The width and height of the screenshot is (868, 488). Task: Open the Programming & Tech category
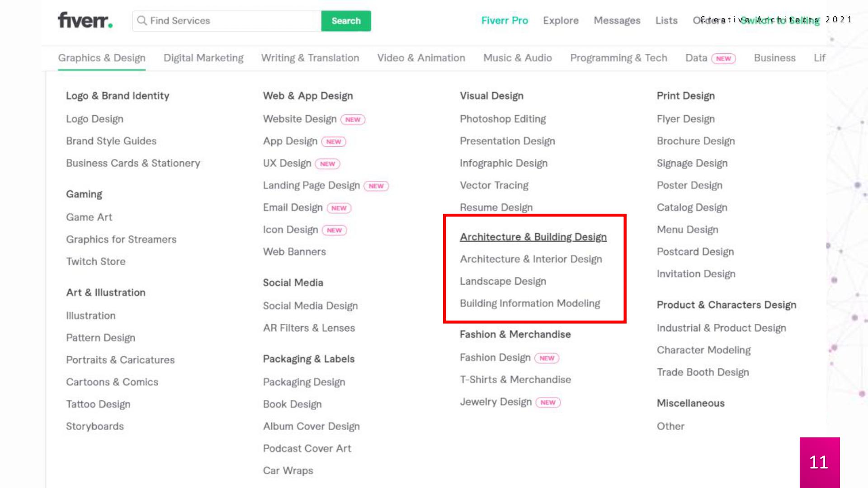618,58
